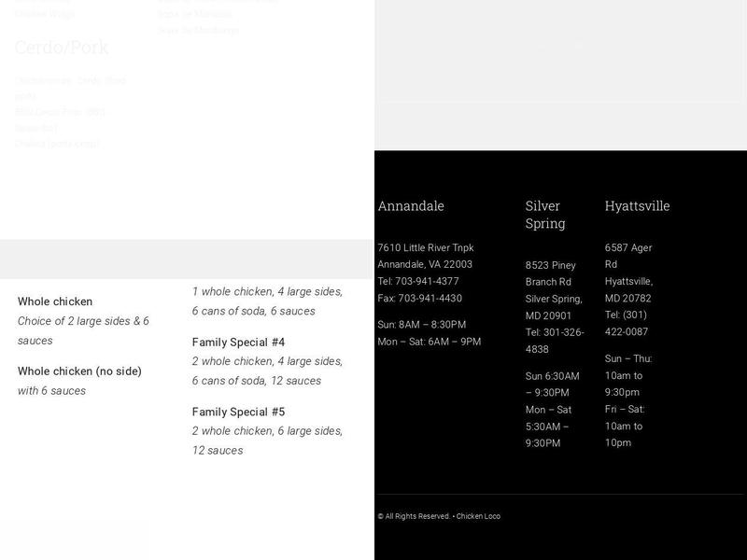
Task: Click the Hyattsville location heading
Action: 637,206
